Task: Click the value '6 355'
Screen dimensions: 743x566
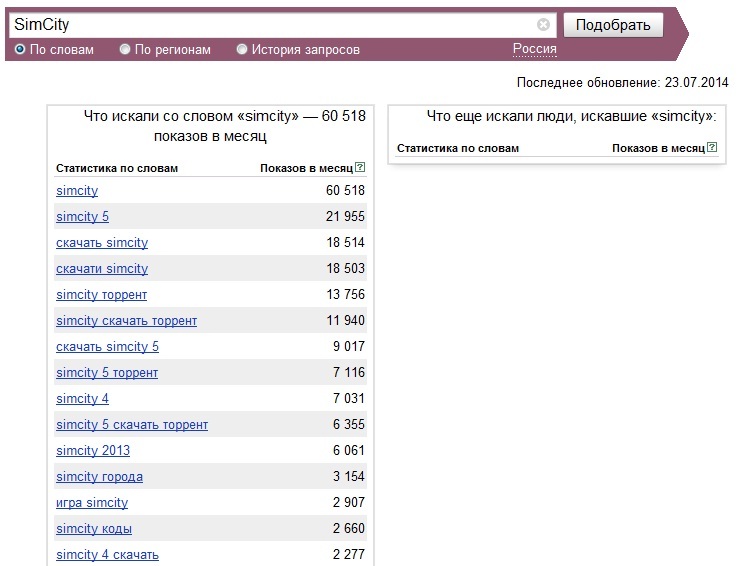Action: 349,424
